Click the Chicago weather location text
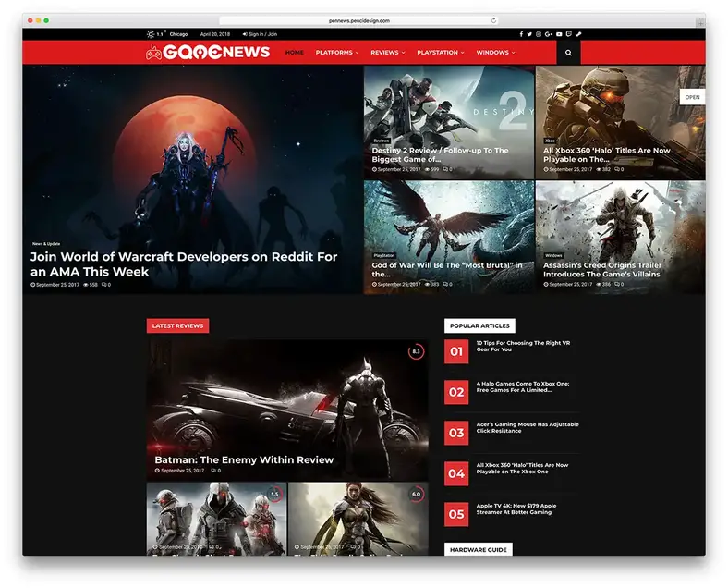 [178, 34]
